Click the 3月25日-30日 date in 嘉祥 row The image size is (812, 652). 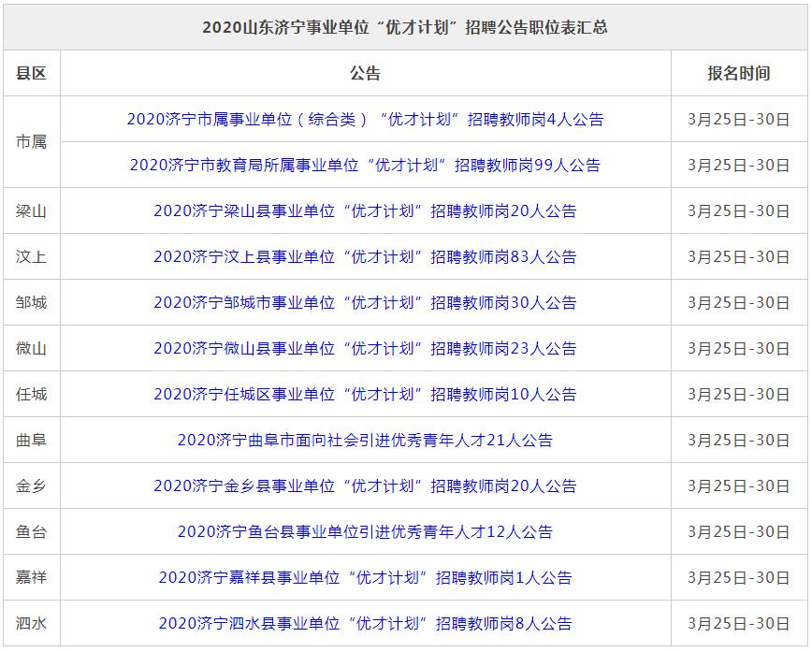739,577
